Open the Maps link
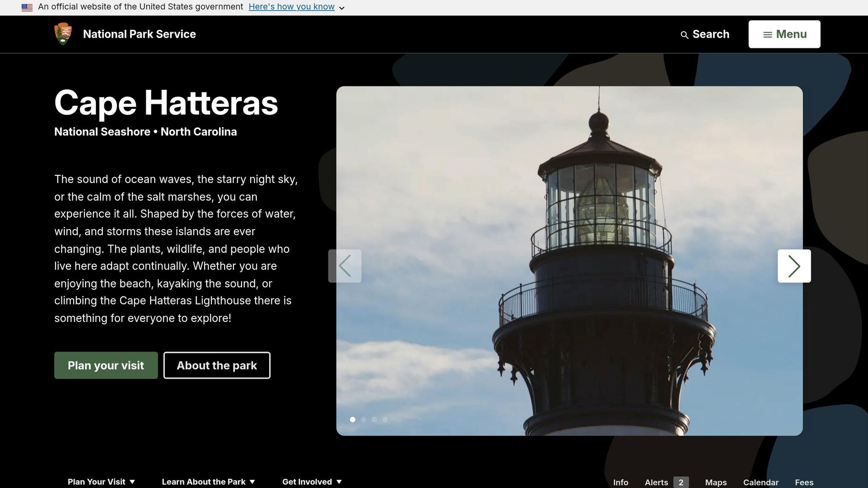The width and height of the screenshot is (868, 488). coord(716,482)
